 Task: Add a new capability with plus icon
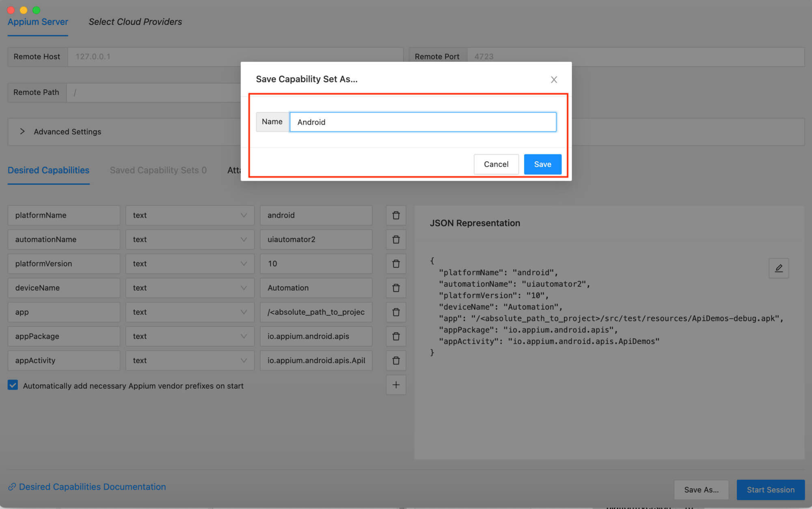[x=396, y=385]
